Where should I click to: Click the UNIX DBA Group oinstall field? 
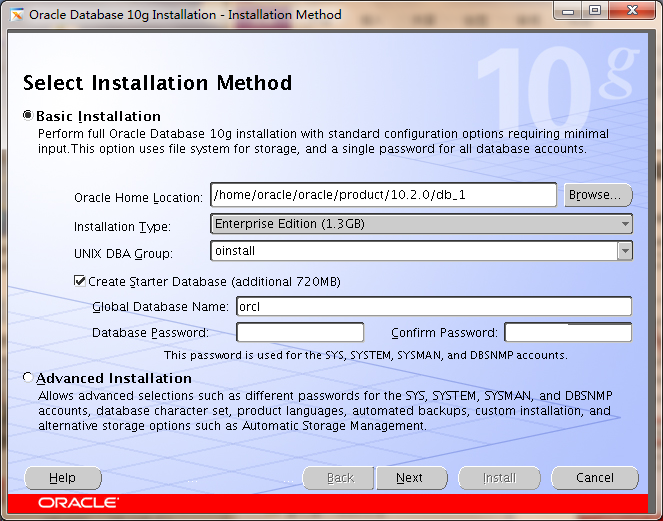pos(414,251)
